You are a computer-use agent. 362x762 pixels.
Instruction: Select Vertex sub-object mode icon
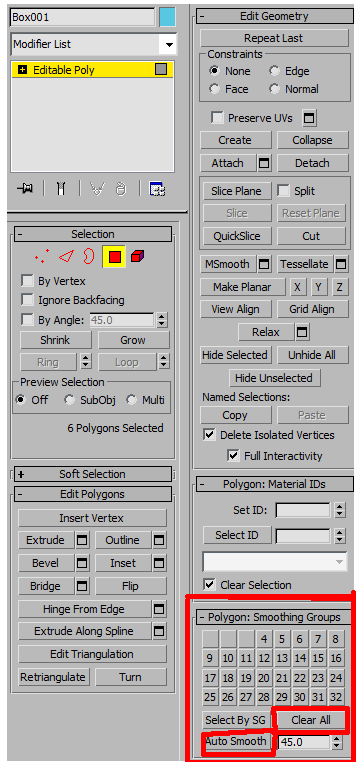tap(42, 257)
